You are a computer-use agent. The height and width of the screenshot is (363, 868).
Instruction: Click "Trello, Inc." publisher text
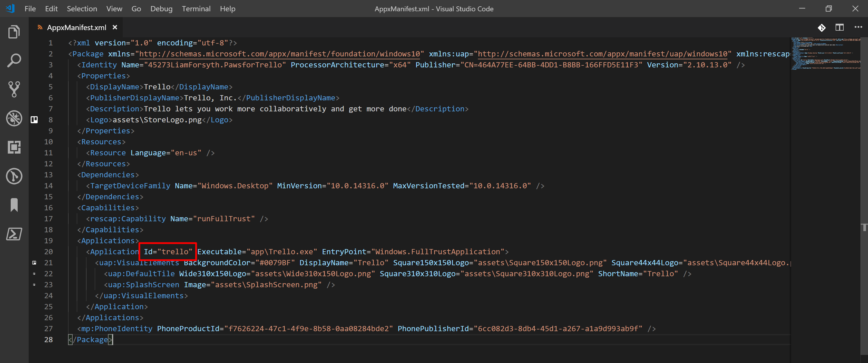click(211, 98)
